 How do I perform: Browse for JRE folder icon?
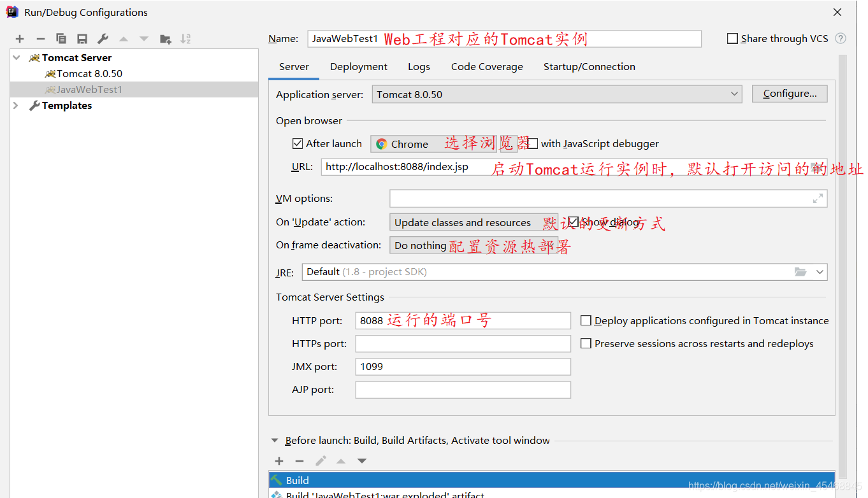(x=800, y=272)
